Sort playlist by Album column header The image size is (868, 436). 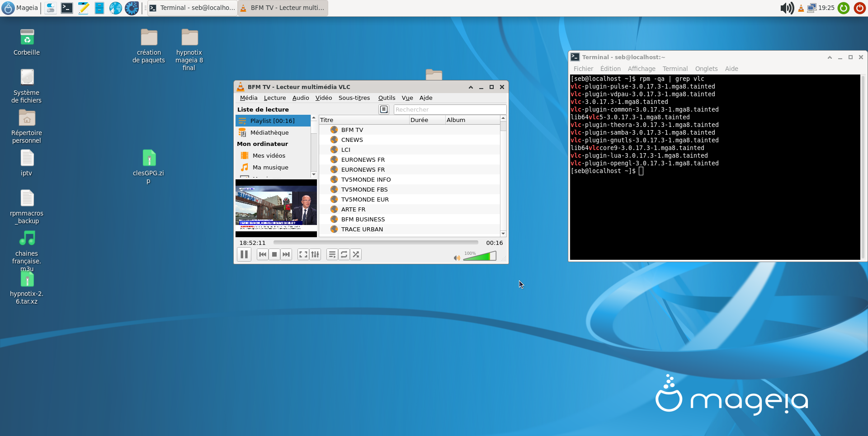tap(472, 120)
